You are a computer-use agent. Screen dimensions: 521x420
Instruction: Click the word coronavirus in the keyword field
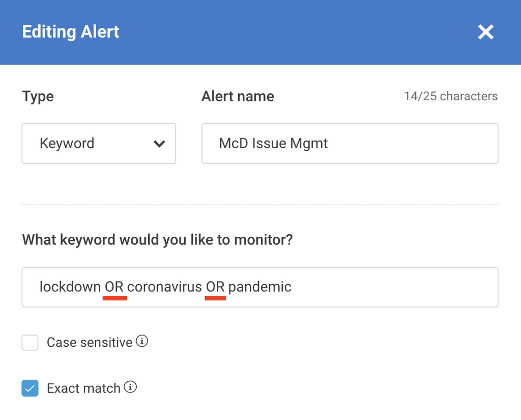[164, 287]
